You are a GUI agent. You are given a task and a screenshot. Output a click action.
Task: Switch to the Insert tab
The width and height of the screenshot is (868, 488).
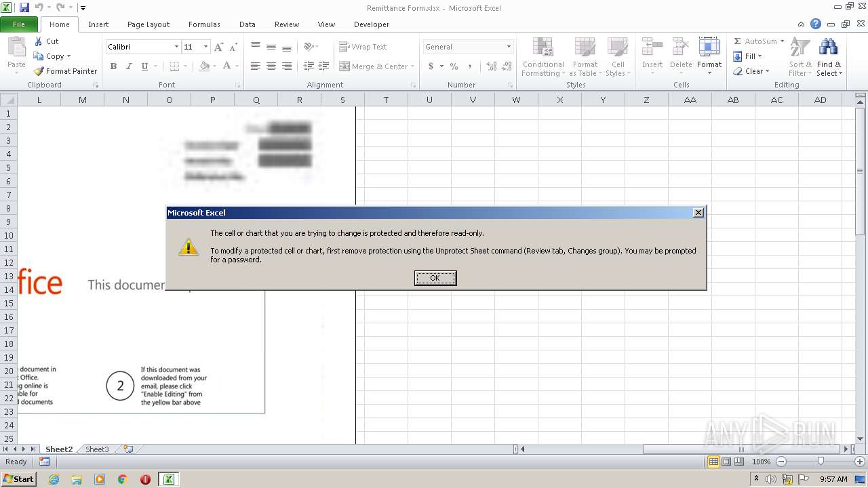[x=98, y=24]
